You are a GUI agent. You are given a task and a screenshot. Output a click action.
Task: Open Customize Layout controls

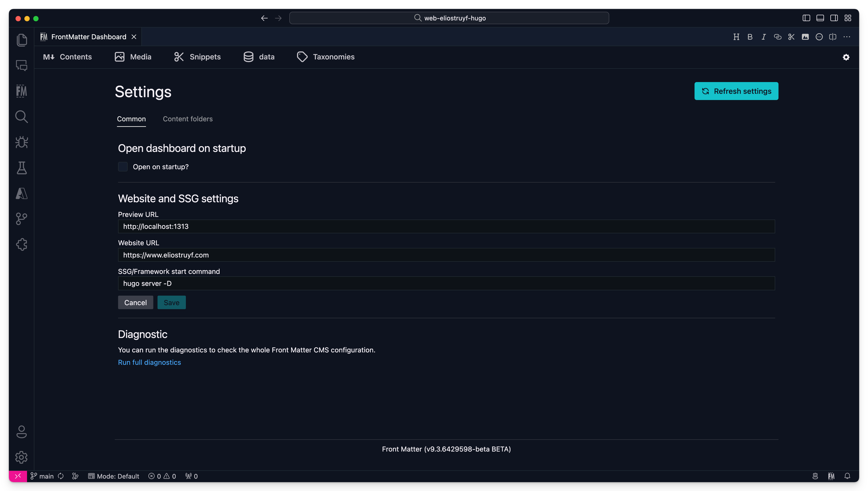click(848, 18)
